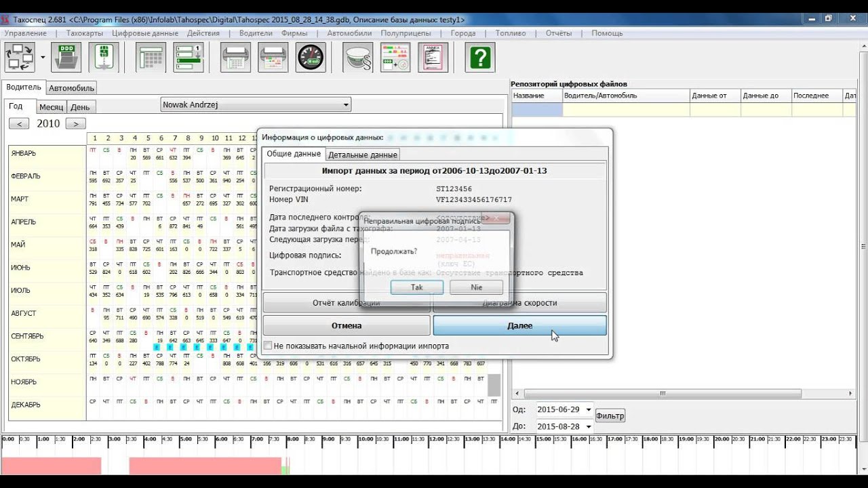Switch to the Автомобиль tab
The width and height of the screenshot is (868, 488).
tap(71, 88)
